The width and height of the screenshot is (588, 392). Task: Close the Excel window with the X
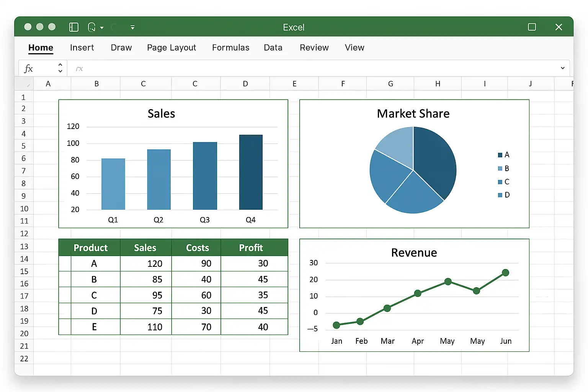(559, 27)
